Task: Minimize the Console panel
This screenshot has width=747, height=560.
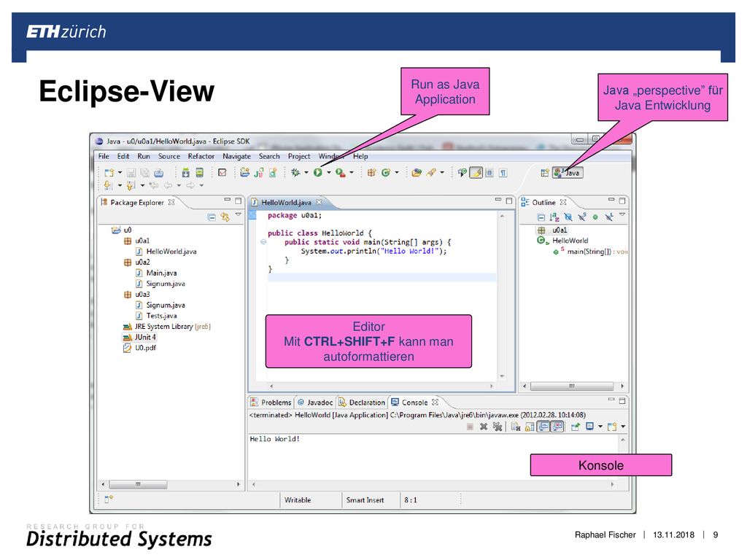Action: [611, 400]
